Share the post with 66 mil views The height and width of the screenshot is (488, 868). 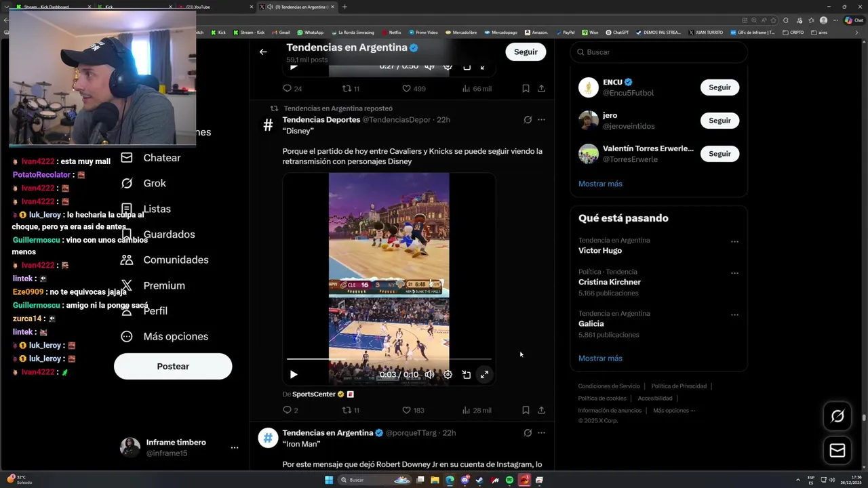pyautogui.click(x=541, y=88)
